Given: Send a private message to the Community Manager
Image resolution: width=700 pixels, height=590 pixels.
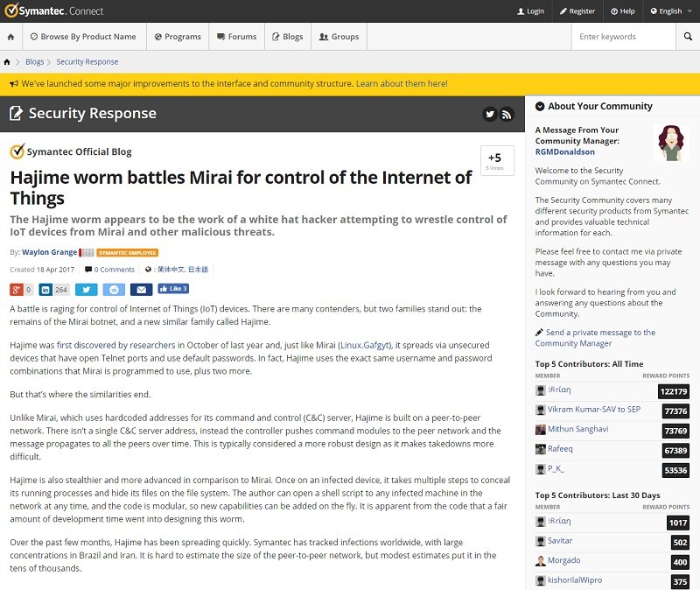Looking at the screenshot, I should (595, 338).
